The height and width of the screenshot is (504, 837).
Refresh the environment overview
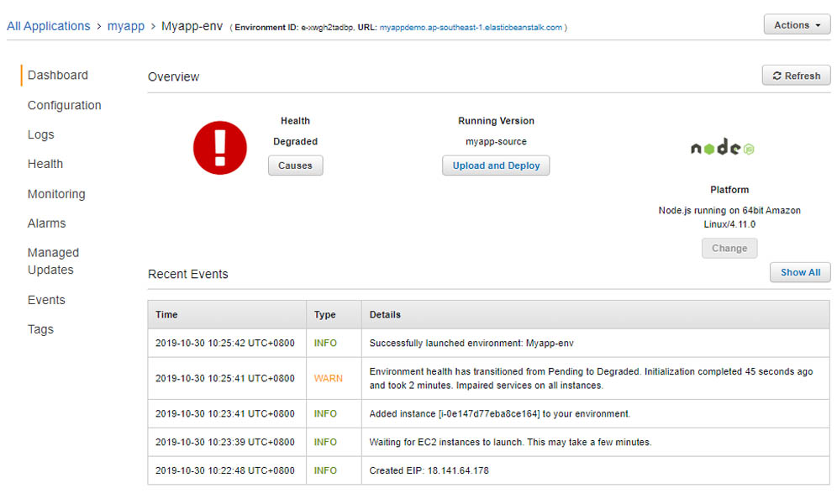[796, 76]
